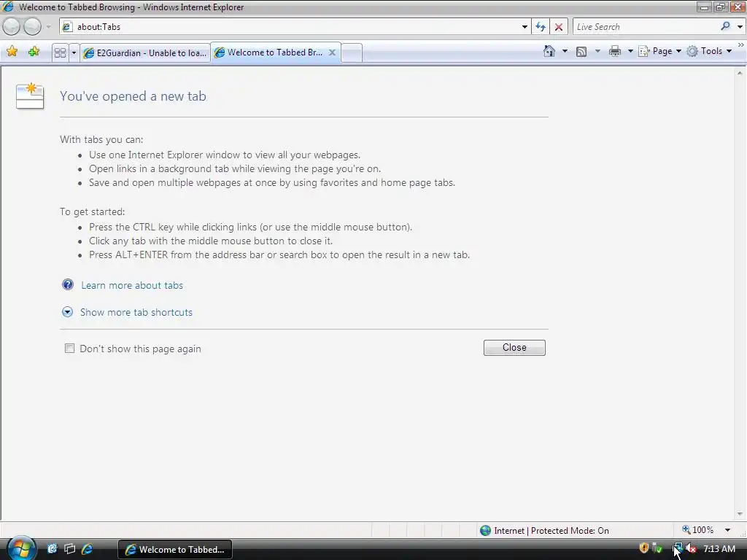Viewport: 747px width, 560px height.
Task: Click the Live Search box
Action: pos(646,27)
